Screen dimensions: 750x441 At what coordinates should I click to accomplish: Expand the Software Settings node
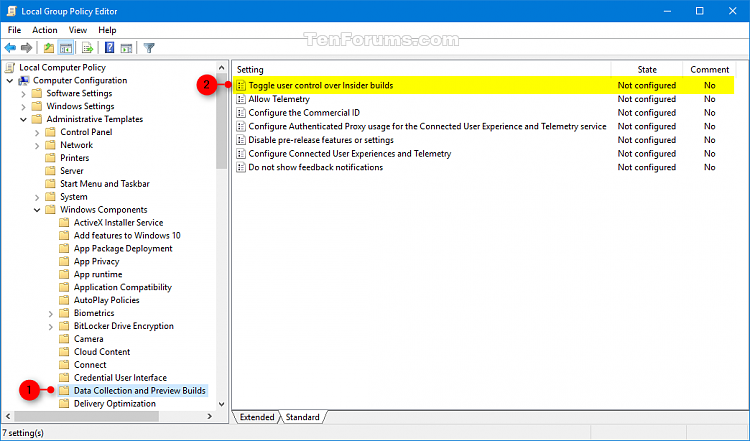point(23,94)
